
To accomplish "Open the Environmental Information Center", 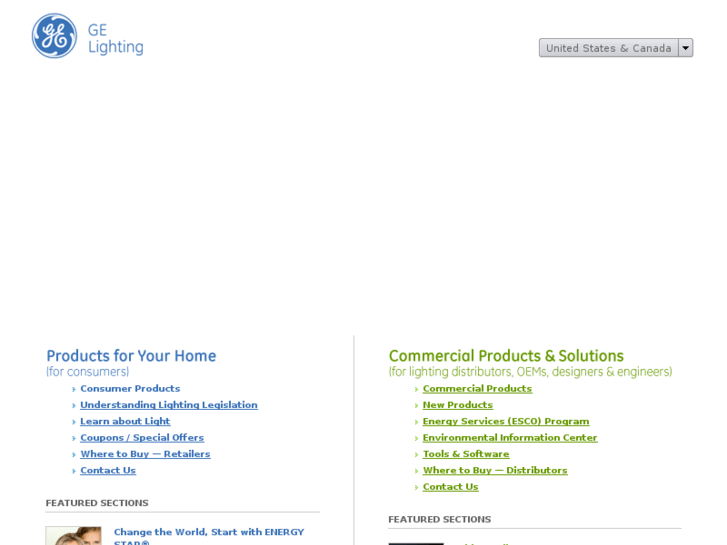I will coord(509,438).
